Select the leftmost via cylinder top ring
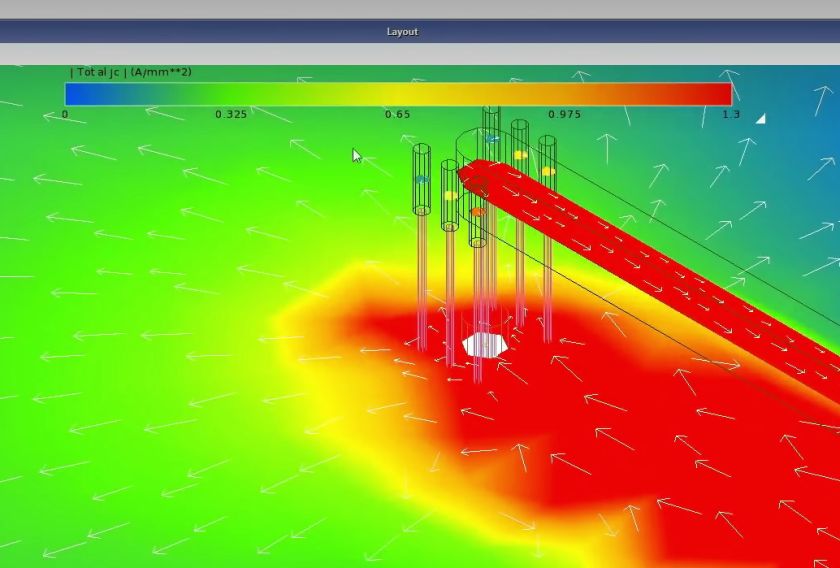 [x=422, y=150]
